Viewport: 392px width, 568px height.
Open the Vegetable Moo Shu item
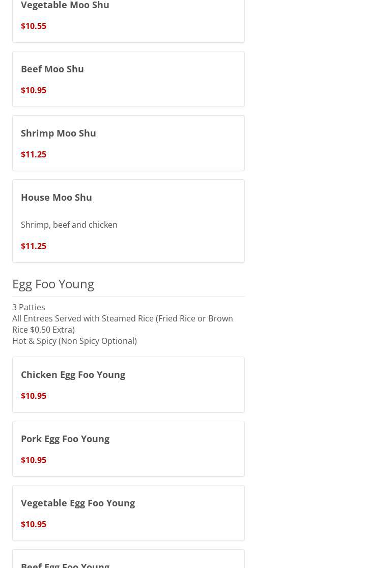tap(65, 5)
